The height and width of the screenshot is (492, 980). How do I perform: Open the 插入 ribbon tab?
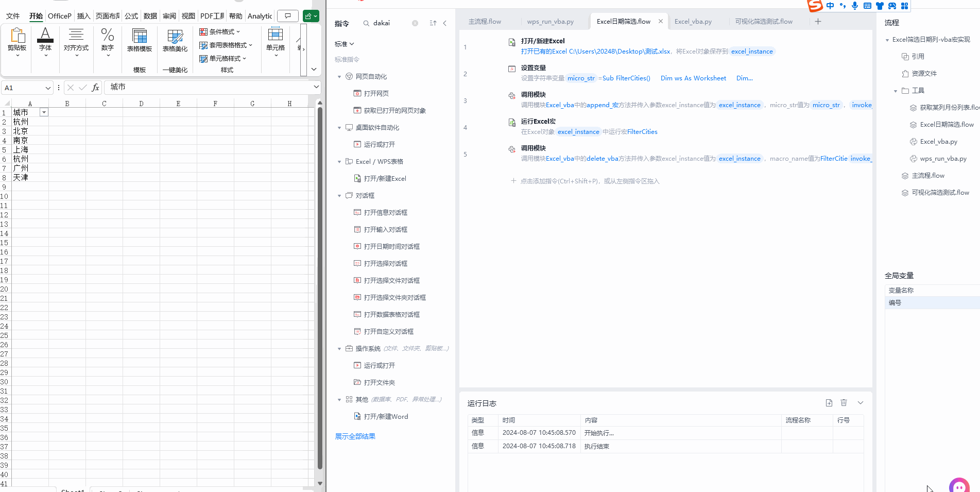[x=83, y=16]
